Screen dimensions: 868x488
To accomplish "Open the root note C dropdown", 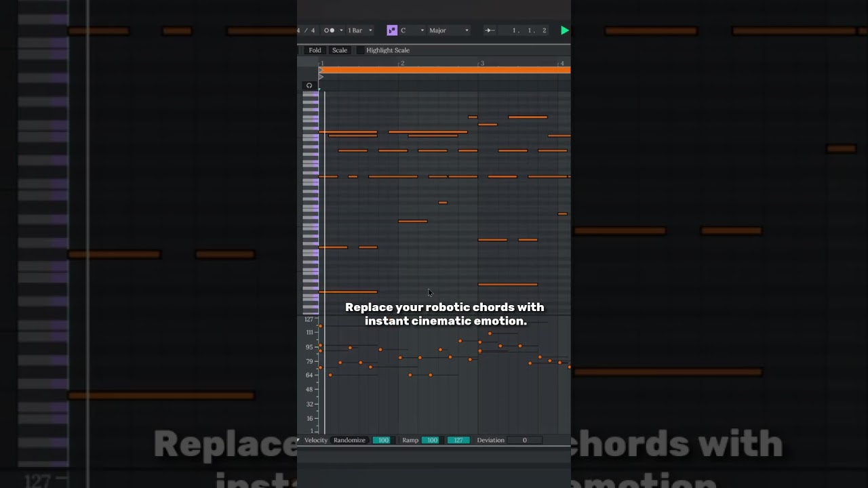I will (x=412, y=30).
